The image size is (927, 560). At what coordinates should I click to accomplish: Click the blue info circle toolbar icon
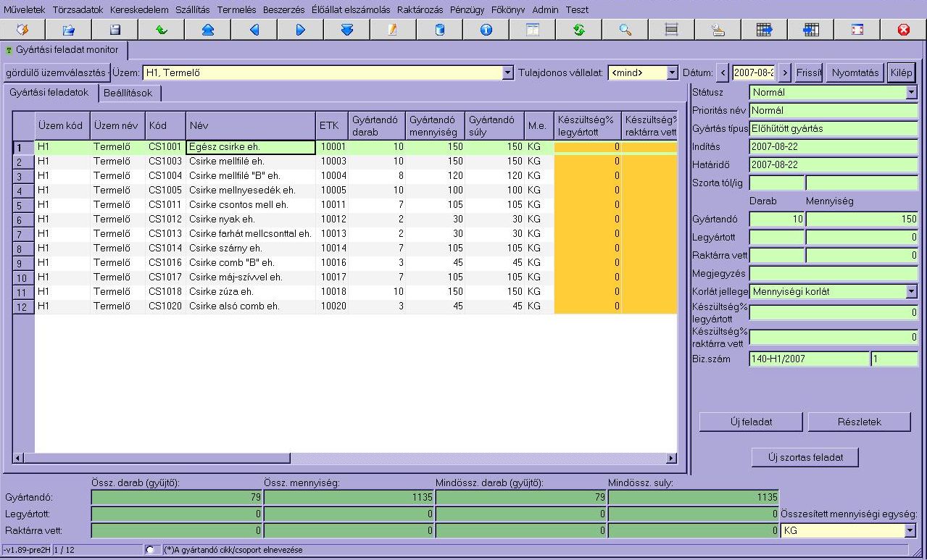[486, 30]
